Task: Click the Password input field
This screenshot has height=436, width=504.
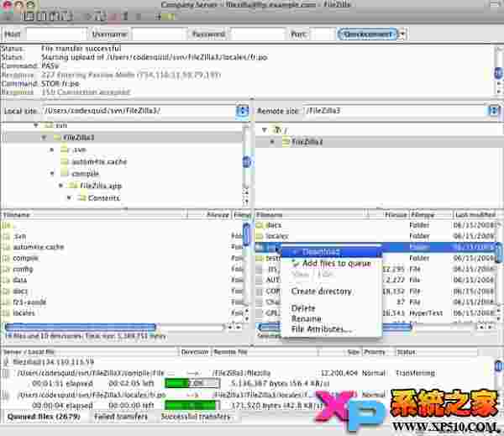Action: [x=258, y=34]
